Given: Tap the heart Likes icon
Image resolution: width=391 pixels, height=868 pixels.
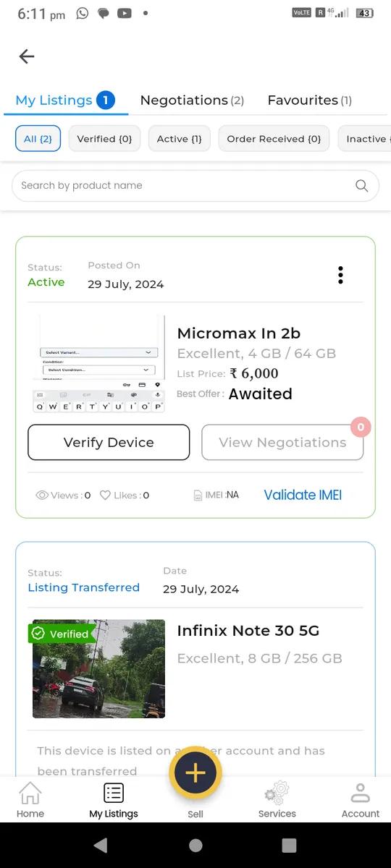Looking at the screenshot, I should [105, 495].
